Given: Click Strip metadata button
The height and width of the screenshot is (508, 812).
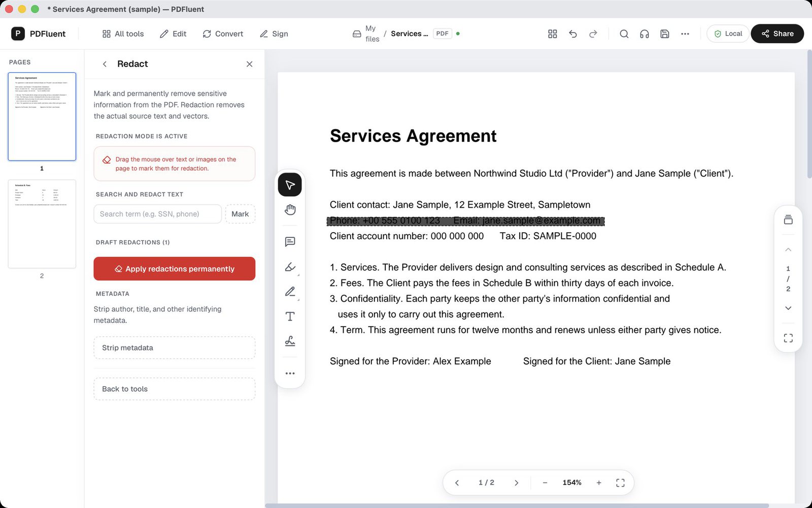Looking at the screenshot, I should click(174, 348).
